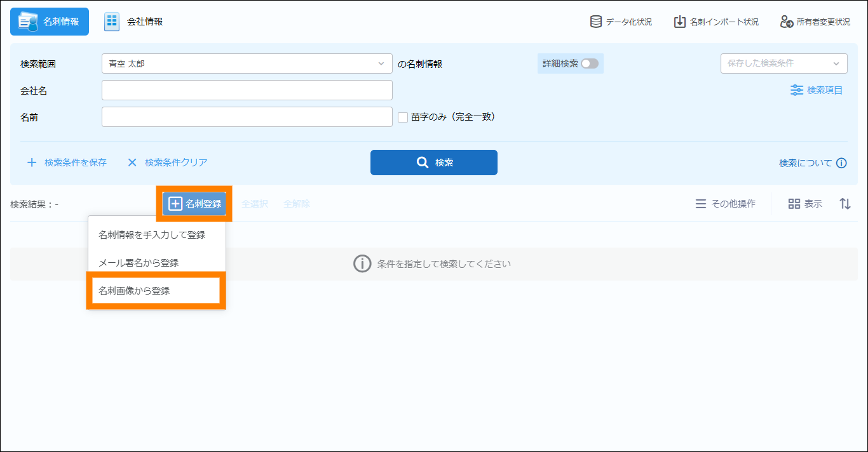
Task: Click the 検索項目 filter sliders icon
Action: 796,90
